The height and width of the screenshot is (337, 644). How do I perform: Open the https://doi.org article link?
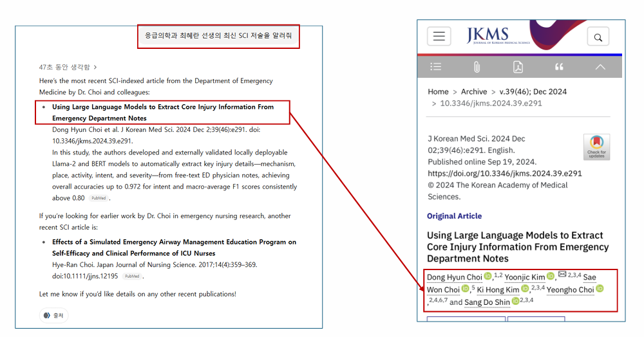coord(505,174)
